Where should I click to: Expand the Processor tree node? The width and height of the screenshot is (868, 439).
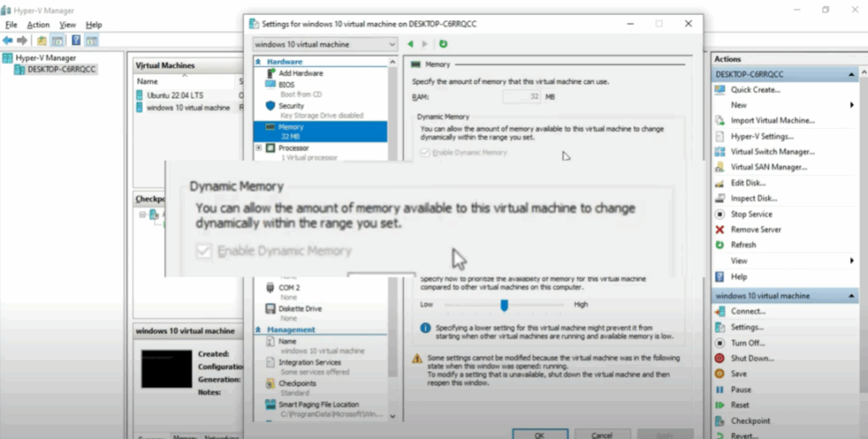click(259, 147)
